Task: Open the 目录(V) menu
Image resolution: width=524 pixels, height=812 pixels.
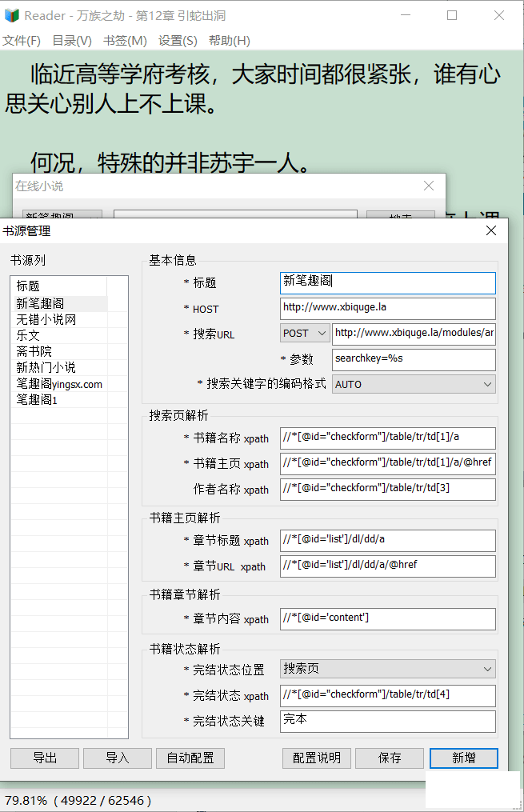Action: pyautogui.click(x=72, y=40)
